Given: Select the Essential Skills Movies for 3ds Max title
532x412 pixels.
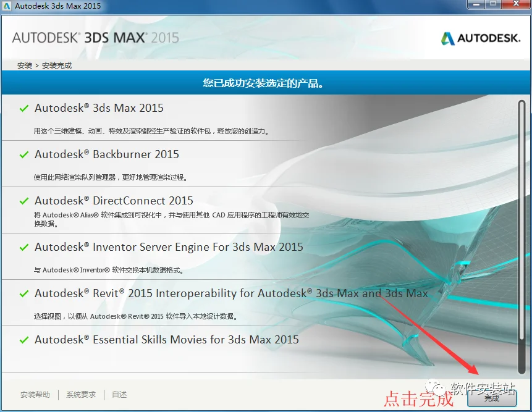Looking at the screenshot, I should (x=167, y=340).
